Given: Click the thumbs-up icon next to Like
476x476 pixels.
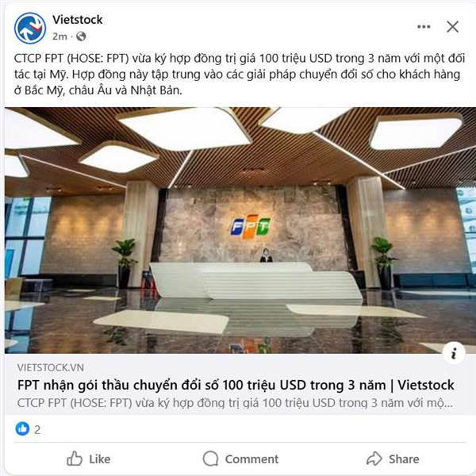Looking at the screenshot, I should (75, 459).
